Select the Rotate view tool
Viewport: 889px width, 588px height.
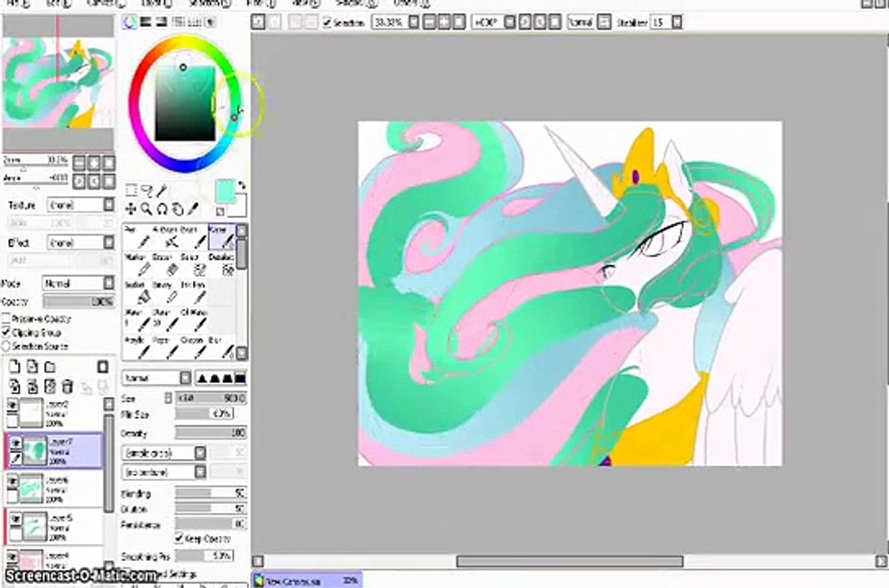point(162,209)
